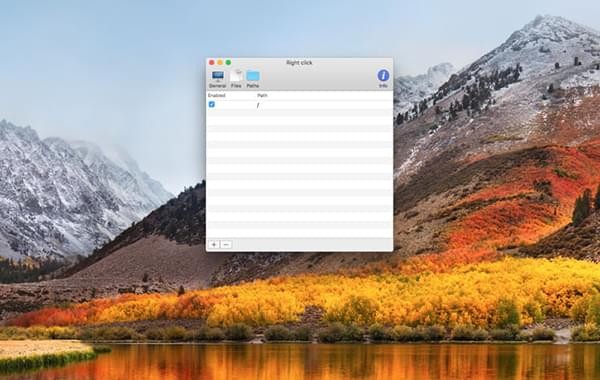Zoom window using the green button

coord(228,62)
